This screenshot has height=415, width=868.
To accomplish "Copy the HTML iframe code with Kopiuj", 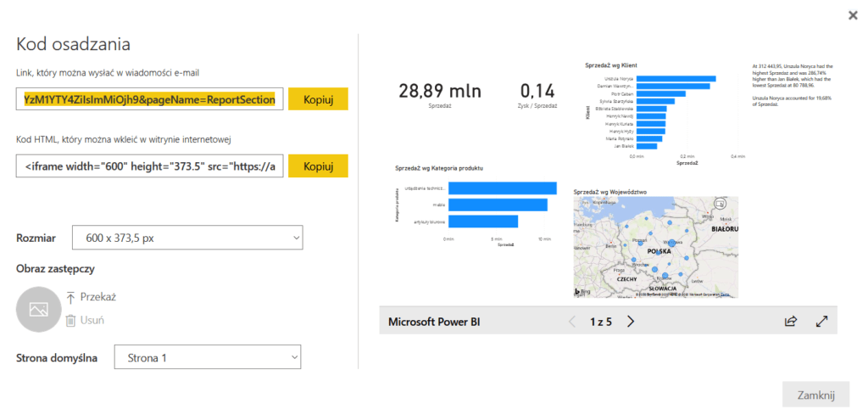I will 318,165.
